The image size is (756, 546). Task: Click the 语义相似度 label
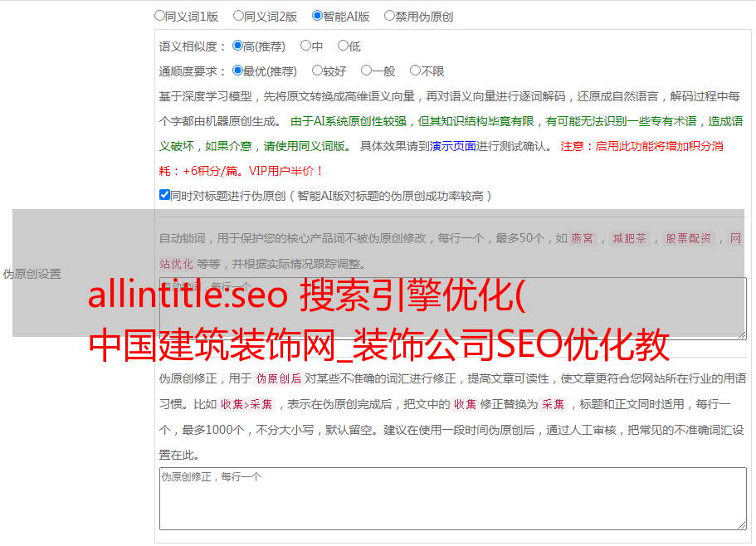[193, 46]
